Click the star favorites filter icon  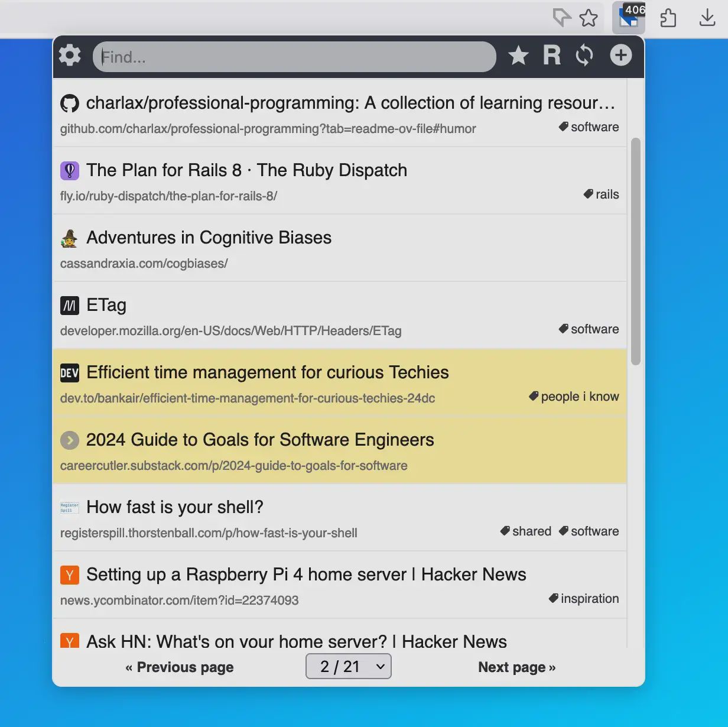point(518,56)
